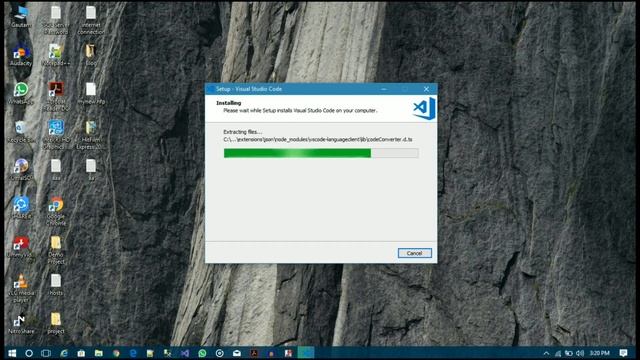Open the volume control in system tray
Screen dimensions: 640x360
click(x=580, y=353)
